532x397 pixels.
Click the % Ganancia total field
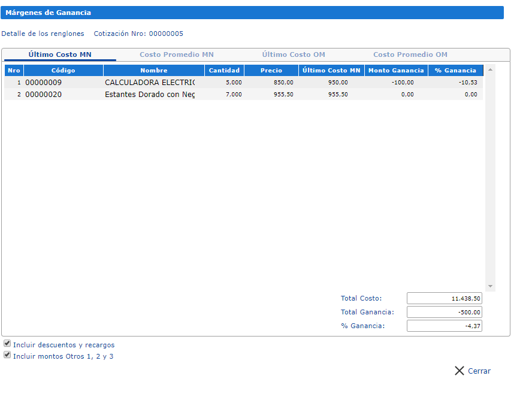click(x=444, y=326)
